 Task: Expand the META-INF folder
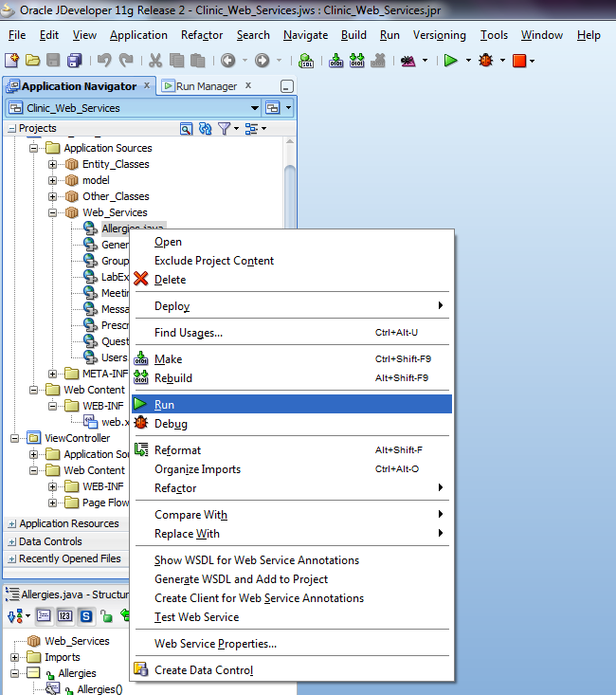pos(52,374)
